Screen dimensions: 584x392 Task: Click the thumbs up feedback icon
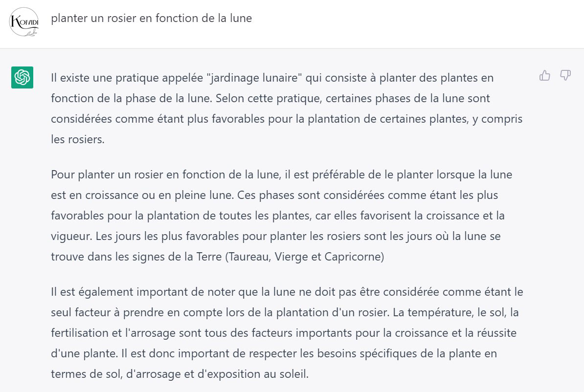click(544, 75)
